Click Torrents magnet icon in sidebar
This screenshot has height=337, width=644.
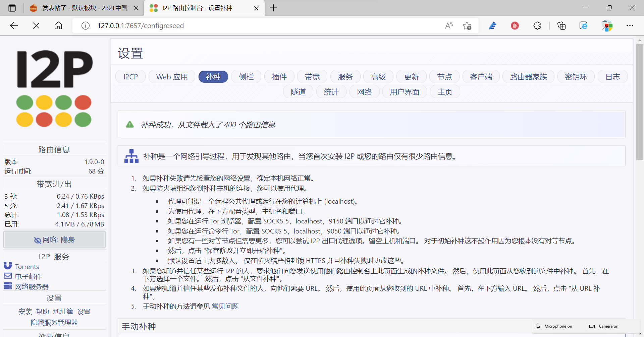pos(8,266)
